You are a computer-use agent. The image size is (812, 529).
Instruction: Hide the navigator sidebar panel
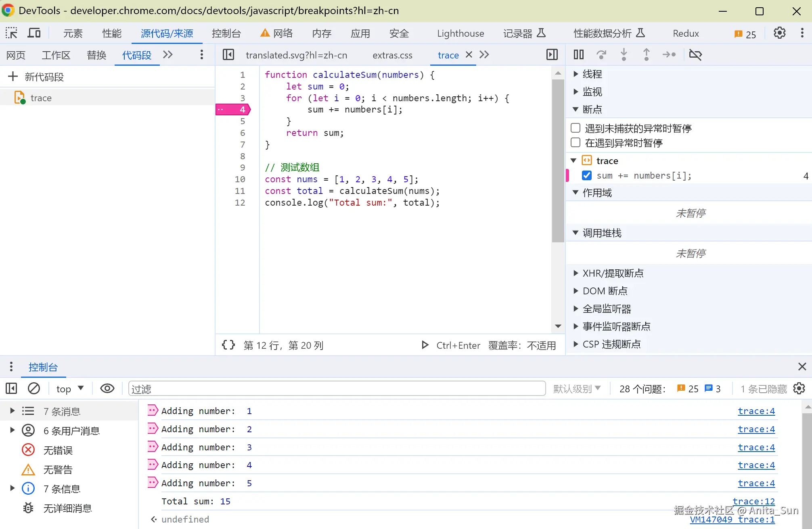point(228,54)
